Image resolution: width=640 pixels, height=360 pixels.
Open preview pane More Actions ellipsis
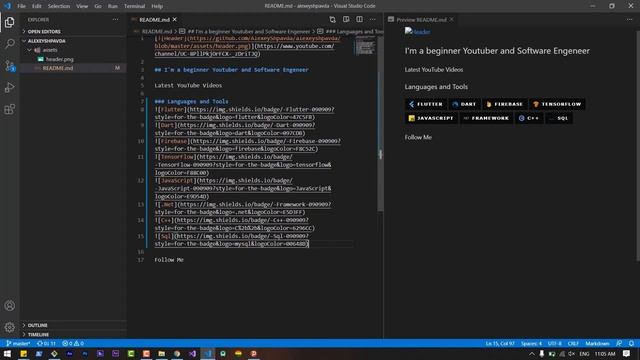(x=629, y=20)
